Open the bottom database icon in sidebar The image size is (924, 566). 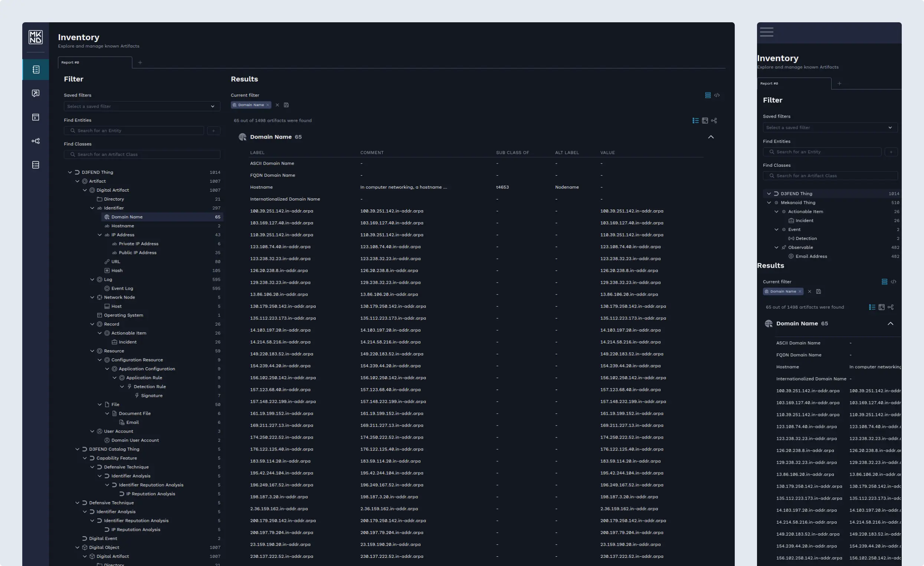point(36,165)
